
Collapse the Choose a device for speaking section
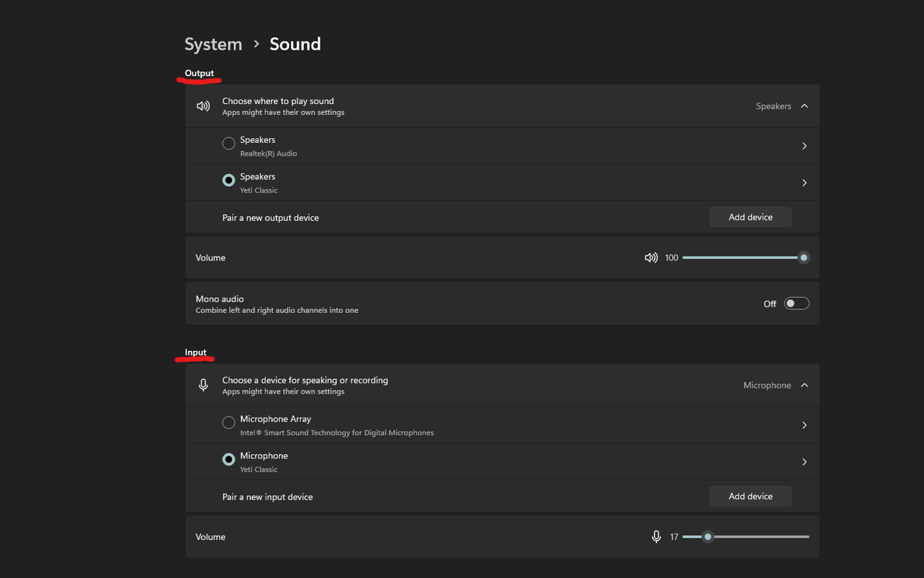coord(804,384)
